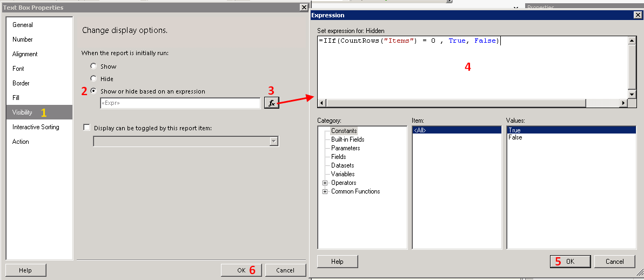This screenshot has width=644, height=280.
Task: Click expression editor scroll down arrow
Action: point(633,95)
